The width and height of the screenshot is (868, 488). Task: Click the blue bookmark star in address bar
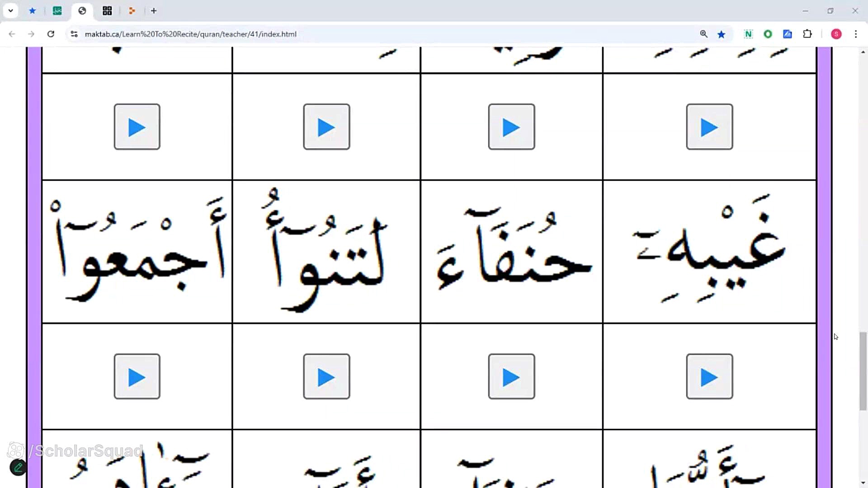[x=722, y=34]
